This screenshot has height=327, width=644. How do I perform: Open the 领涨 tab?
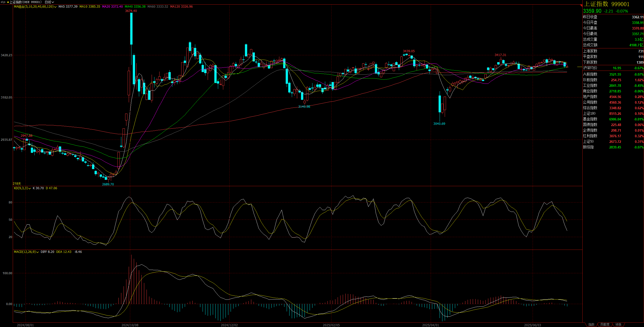618,324
